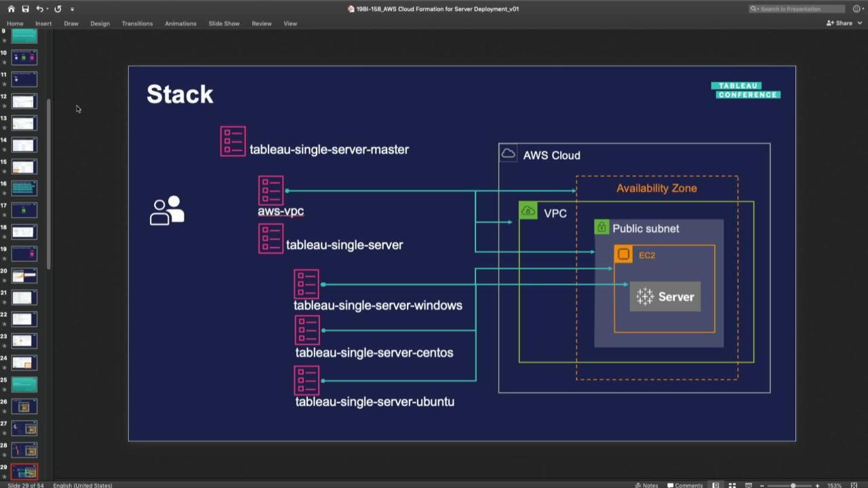868x488 pixels.
Task: Click the Home icon in title bar
Action: coord(11,9)
